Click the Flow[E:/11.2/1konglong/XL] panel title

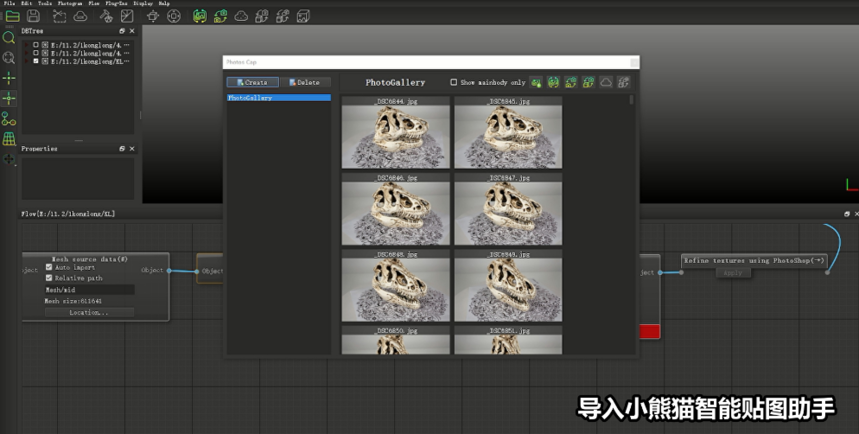(x=68, y=214)
